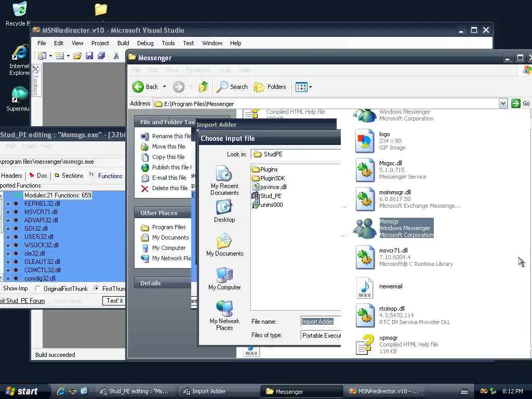Select Stud_PE file in the file list

point(267,196)
